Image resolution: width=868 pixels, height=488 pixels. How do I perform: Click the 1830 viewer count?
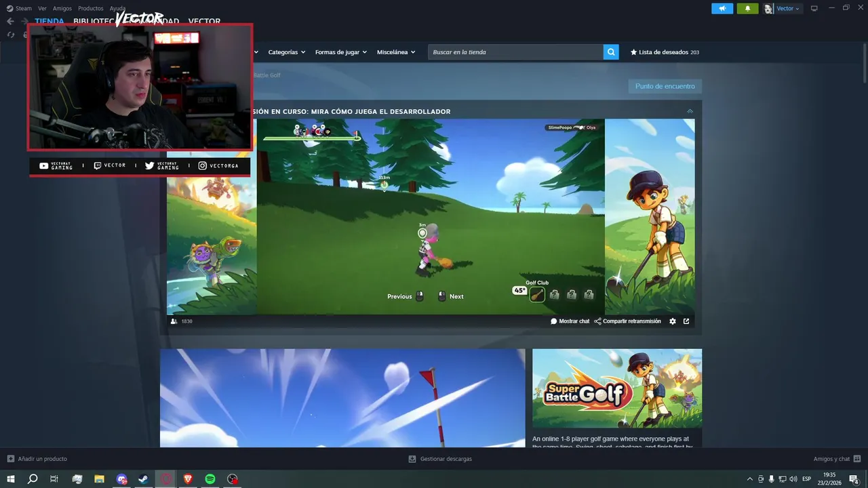(x=182, y=321)
